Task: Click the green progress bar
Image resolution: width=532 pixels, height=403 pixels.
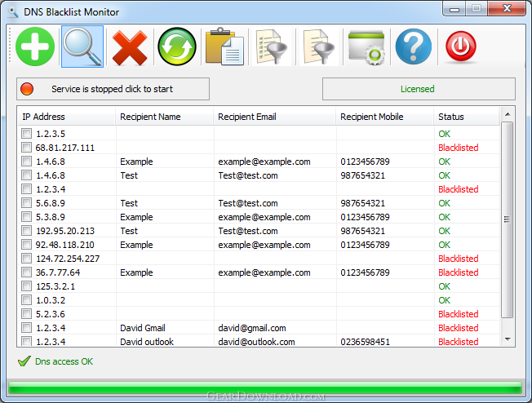Action: [x=265, y=387]
